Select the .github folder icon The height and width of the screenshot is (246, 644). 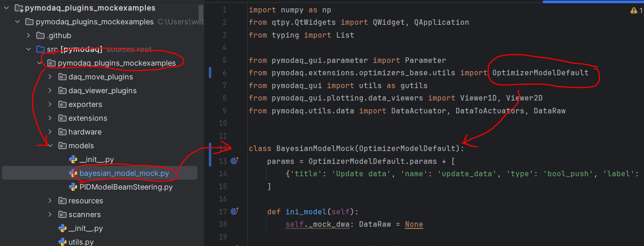coord(40,35)
